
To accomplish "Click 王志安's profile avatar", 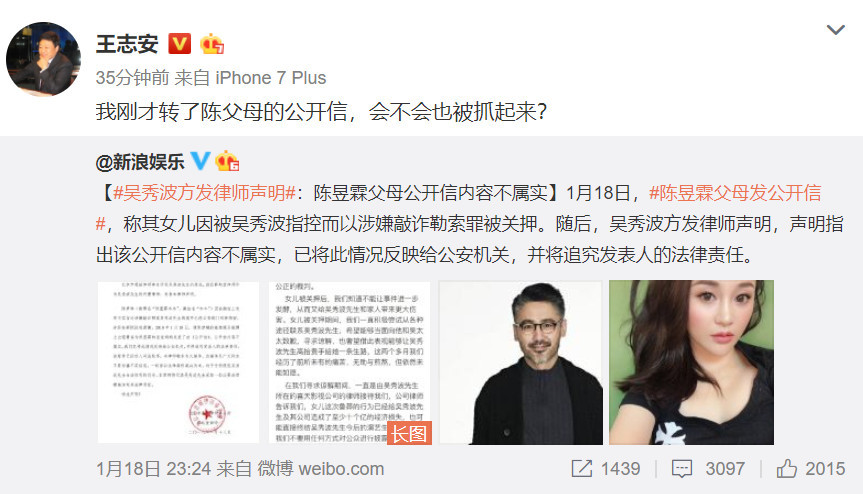I will coord(43,59).
